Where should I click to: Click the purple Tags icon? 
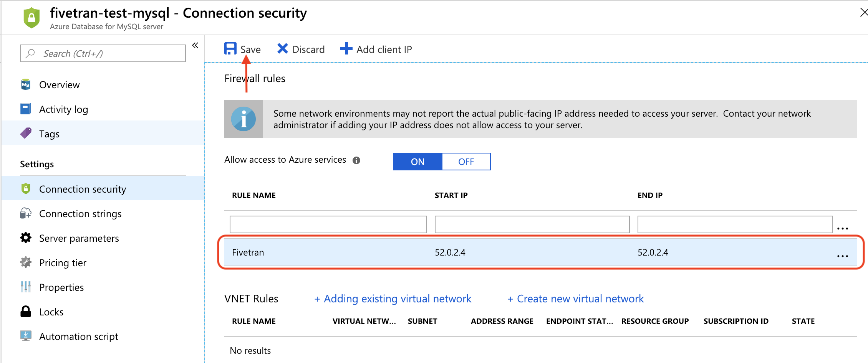[x=26, y=134]
